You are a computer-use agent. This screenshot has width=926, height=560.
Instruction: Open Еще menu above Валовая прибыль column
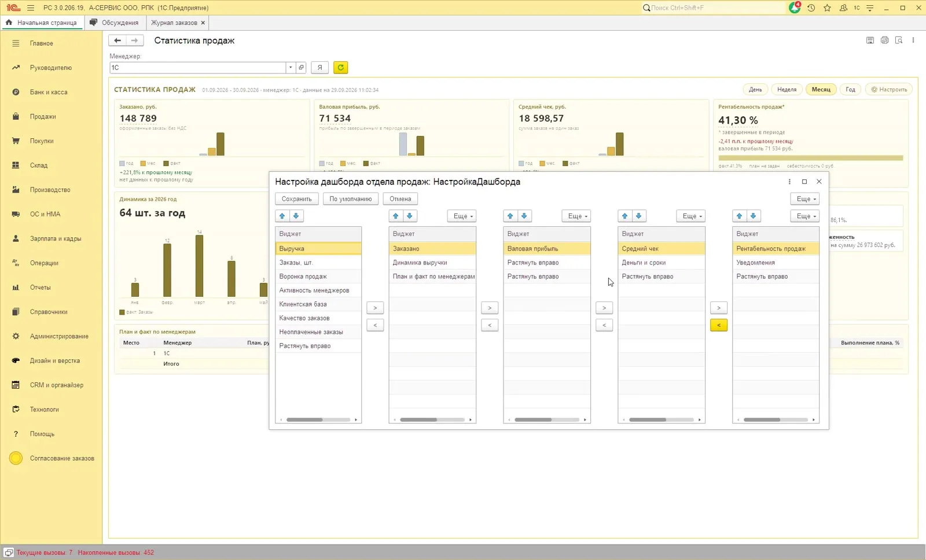[x=576, y=216]
